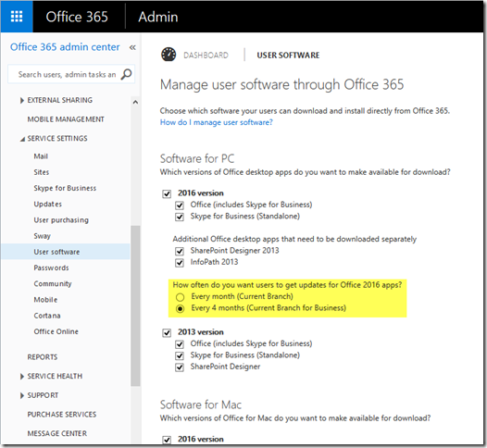The height and width of the screenshot is (448, 487).
Task: Open Mobile Management in the sidebar
Action: tap(66, 119)
